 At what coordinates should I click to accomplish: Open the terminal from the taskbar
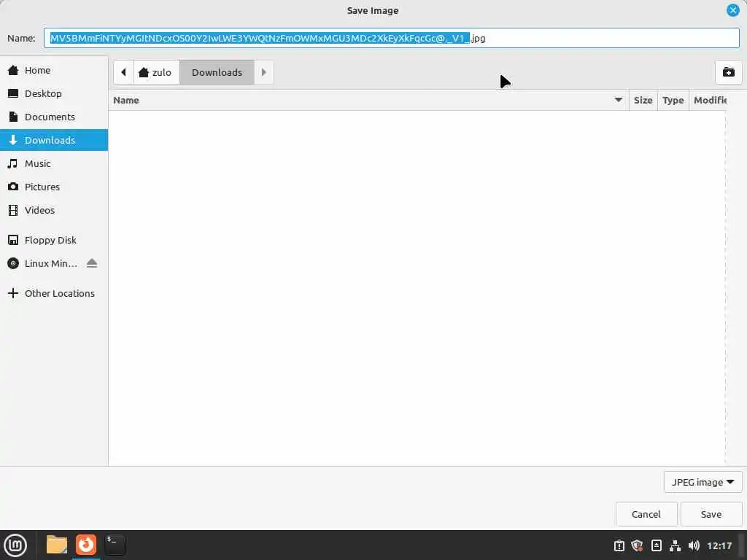pyautogui.click(x=115, y=545)
